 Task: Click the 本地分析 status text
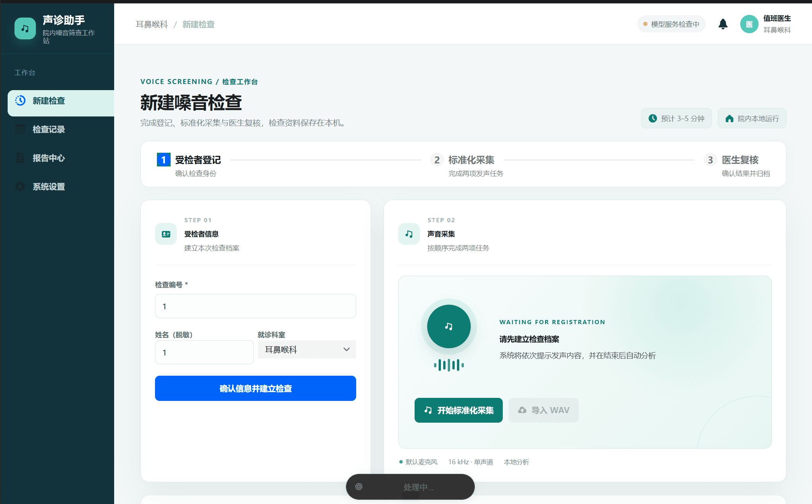tap(516, 462)
